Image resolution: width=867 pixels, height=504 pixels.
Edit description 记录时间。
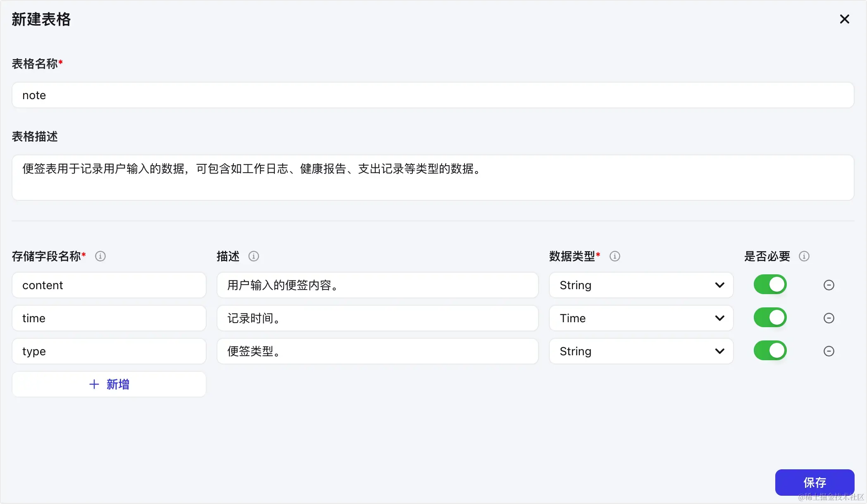378,318
